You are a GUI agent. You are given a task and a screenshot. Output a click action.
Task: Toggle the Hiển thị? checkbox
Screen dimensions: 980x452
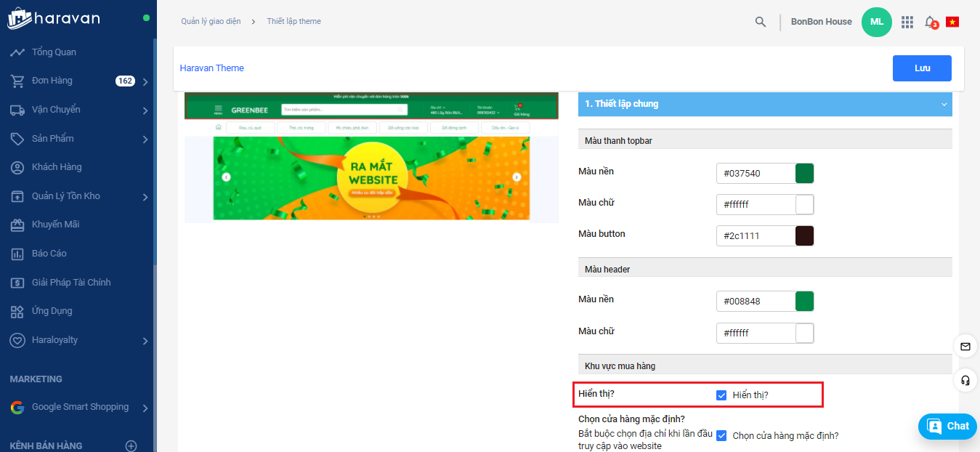pos(721,395)
